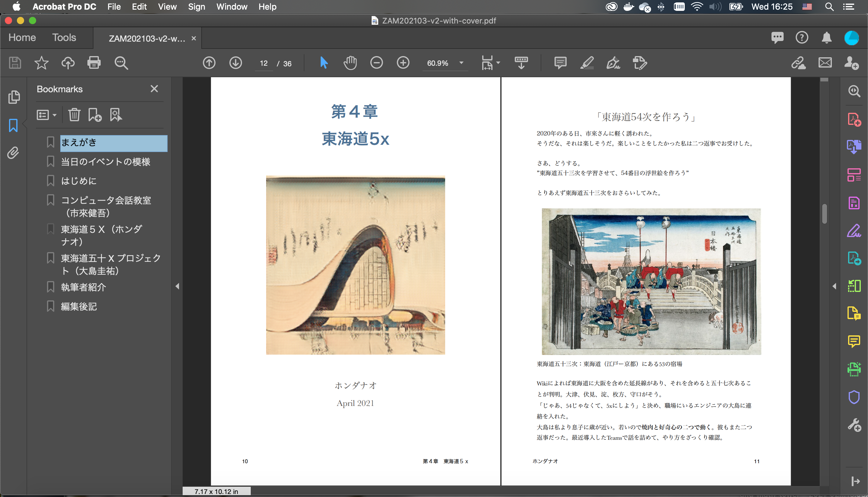Image resolution: width=868 pixels, height=497 pixels.
Task: Click the page number input field
Action: pyautogui.click(x=264, y=64)
